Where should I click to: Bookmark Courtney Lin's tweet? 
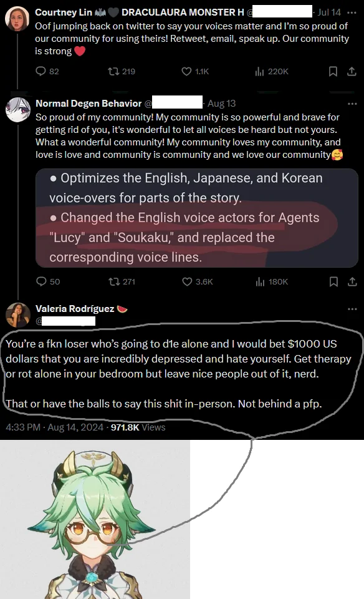(333, 71)
